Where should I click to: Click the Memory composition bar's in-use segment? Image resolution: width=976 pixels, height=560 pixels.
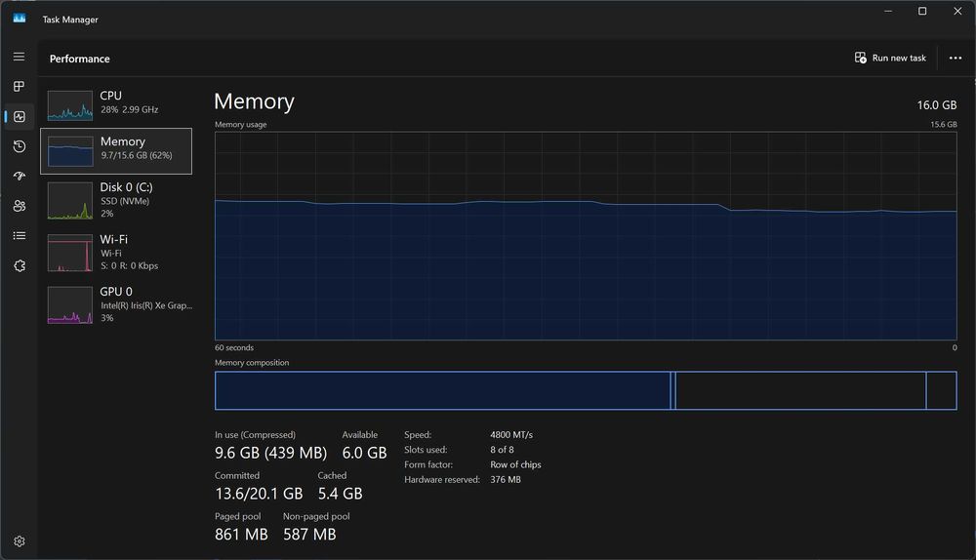pyautogui.click(x=442, y=391)
